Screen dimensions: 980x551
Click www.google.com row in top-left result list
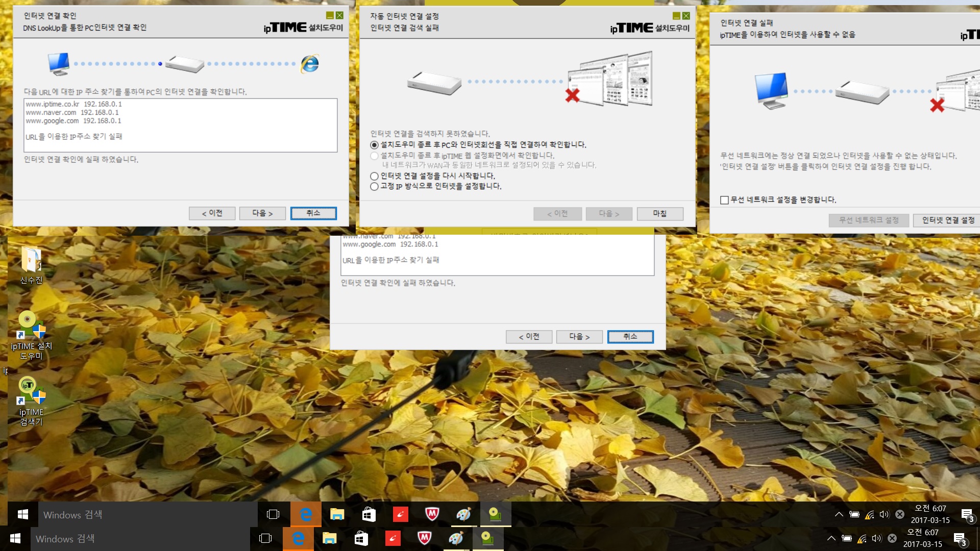point(73,121)
